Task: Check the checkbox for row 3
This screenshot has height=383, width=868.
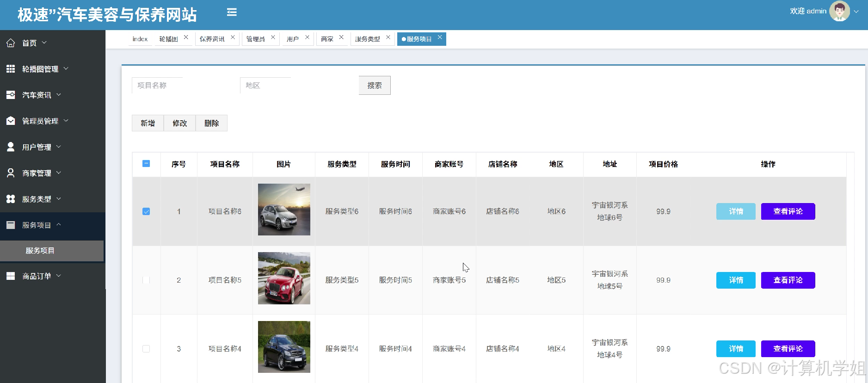Action: pyautogui.click(x=146, y=349)
